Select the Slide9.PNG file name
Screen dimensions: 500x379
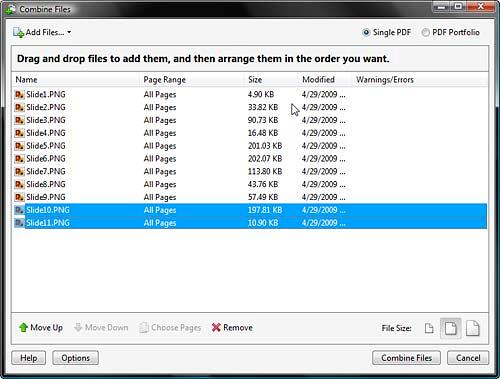coord(46,197)
